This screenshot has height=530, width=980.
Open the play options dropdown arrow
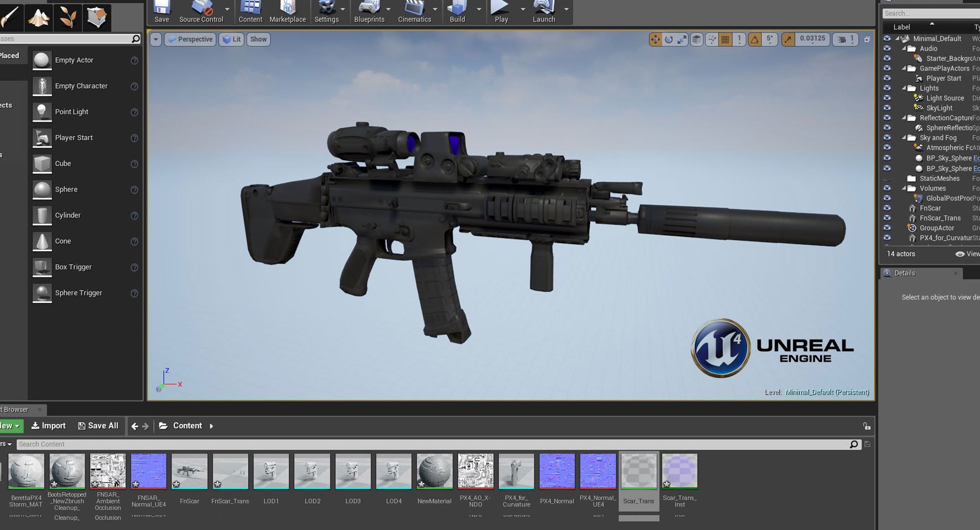[x=522, y=9]
